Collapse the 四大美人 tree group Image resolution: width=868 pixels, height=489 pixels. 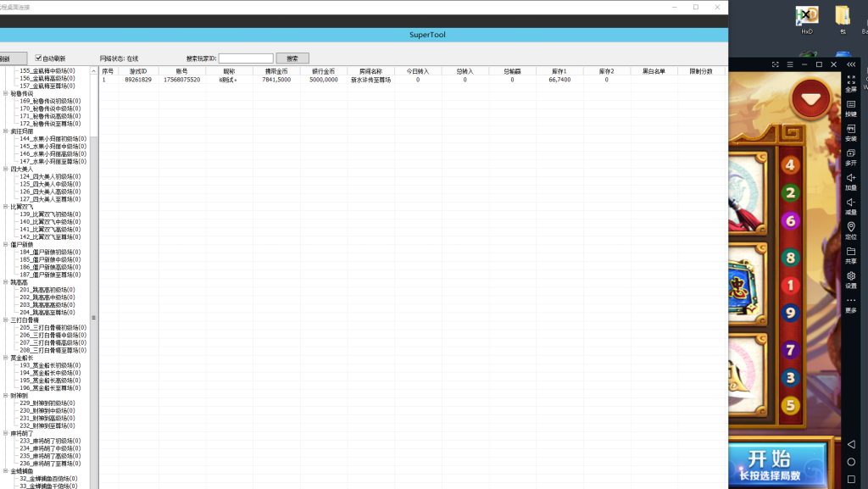click(x=6, y=169)
